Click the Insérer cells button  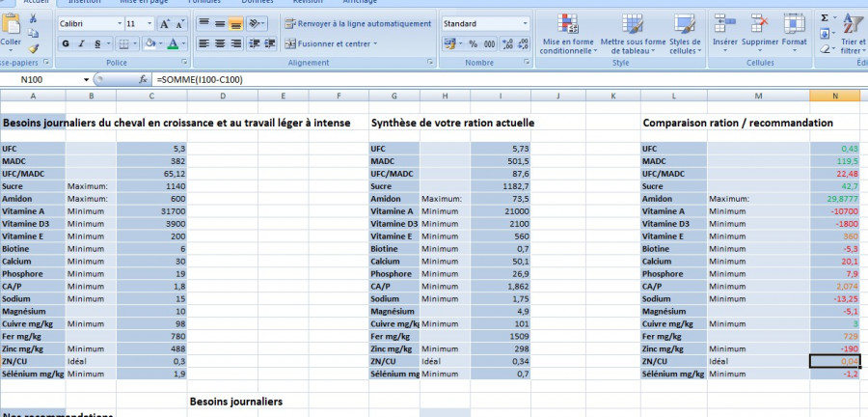point(724,33)
